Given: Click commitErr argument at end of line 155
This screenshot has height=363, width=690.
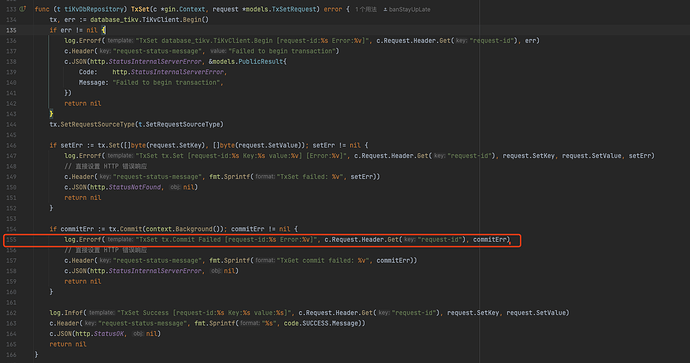Looking at the screenshot, I should point(490,239).
